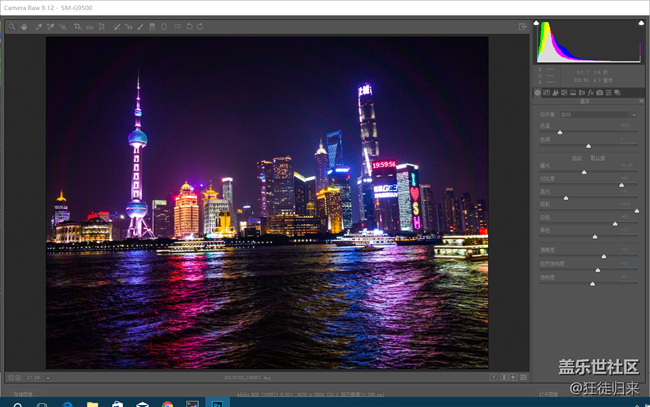The image size is (650, 407).
Task: Switch to the Basic panel tab
Action: 537,93
